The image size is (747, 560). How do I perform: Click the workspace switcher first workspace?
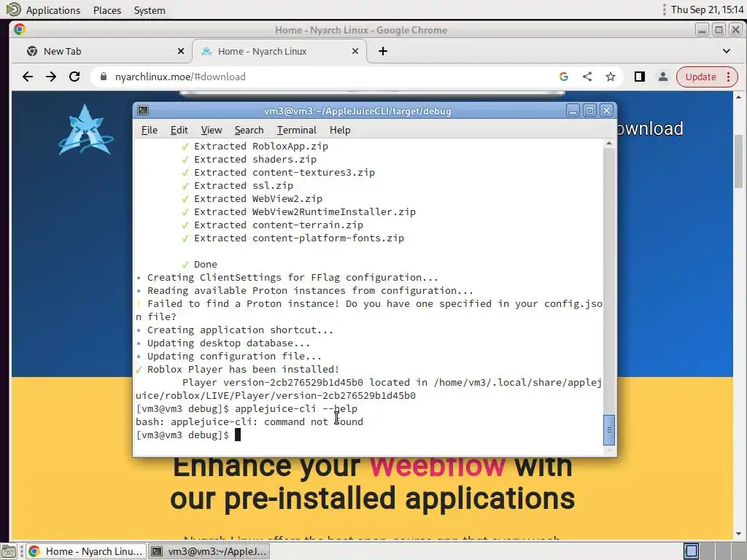(x=692, y=551)
